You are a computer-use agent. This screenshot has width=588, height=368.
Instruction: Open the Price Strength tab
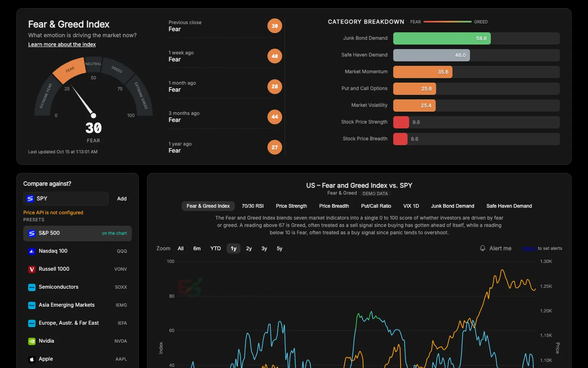pos(292,206)
